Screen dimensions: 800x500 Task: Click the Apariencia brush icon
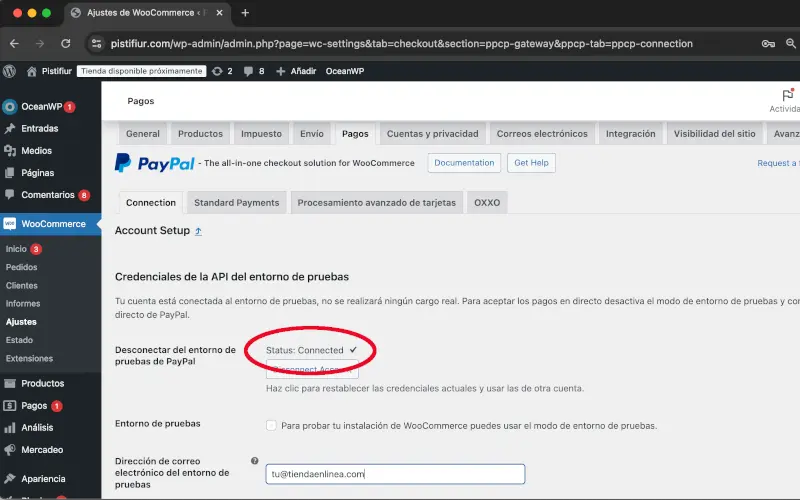10,479
